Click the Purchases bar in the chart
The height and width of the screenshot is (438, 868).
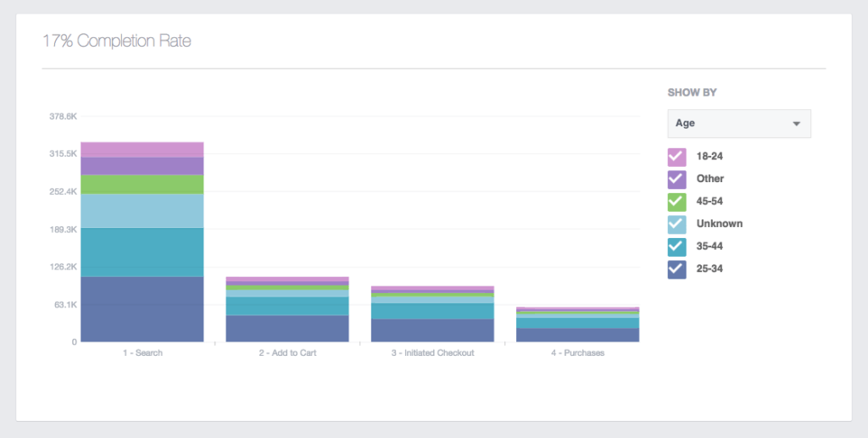pos(577,327)
